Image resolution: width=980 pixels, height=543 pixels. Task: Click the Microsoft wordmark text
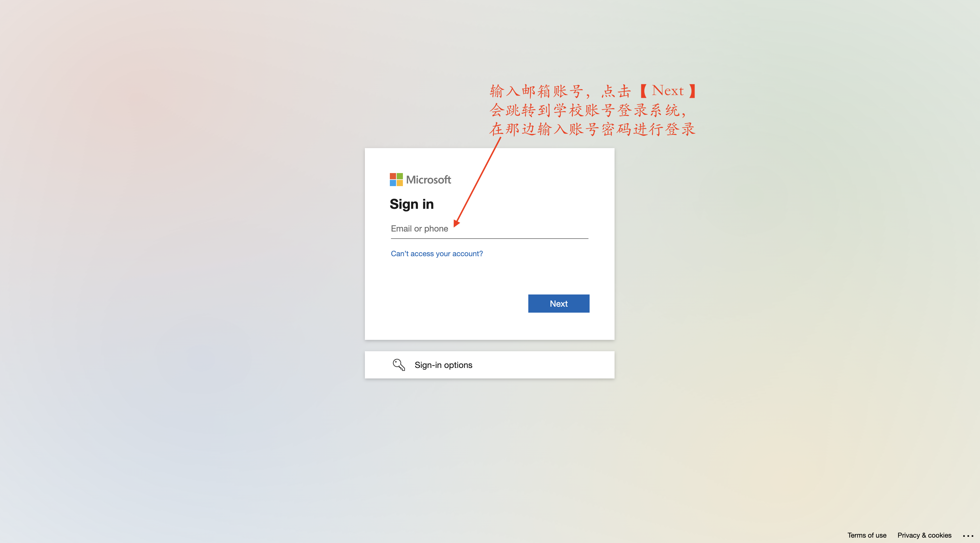pyautogui.click(x=428, y=180)
